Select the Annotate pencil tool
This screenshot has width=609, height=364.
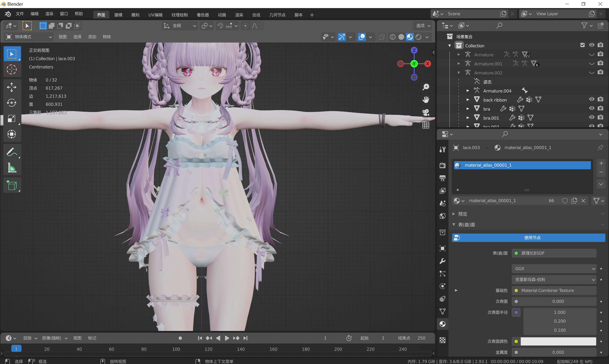(12, 152)
